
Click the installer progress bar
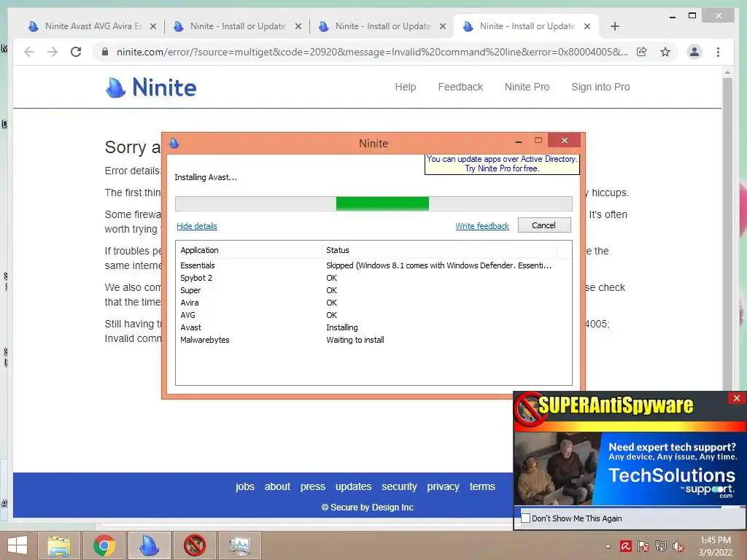[x=373, y=203]
